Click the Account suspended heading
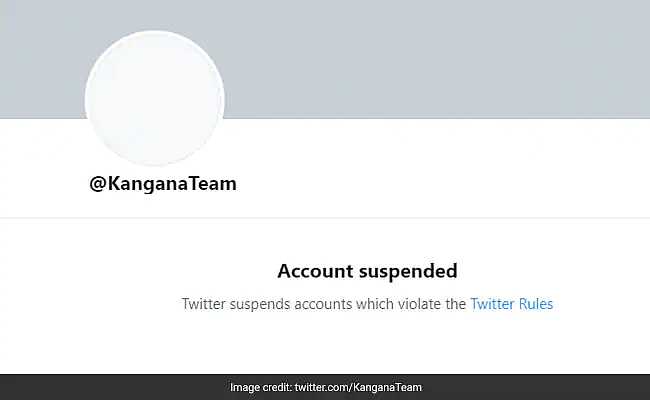The image size is (650, 400). 367,272
